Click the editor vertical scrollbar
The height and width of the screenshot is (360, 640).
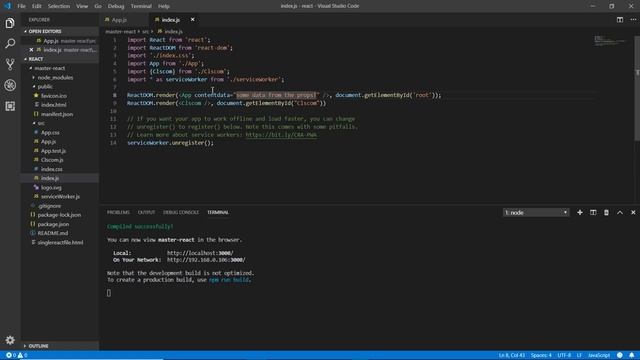(x=637, y=88)
